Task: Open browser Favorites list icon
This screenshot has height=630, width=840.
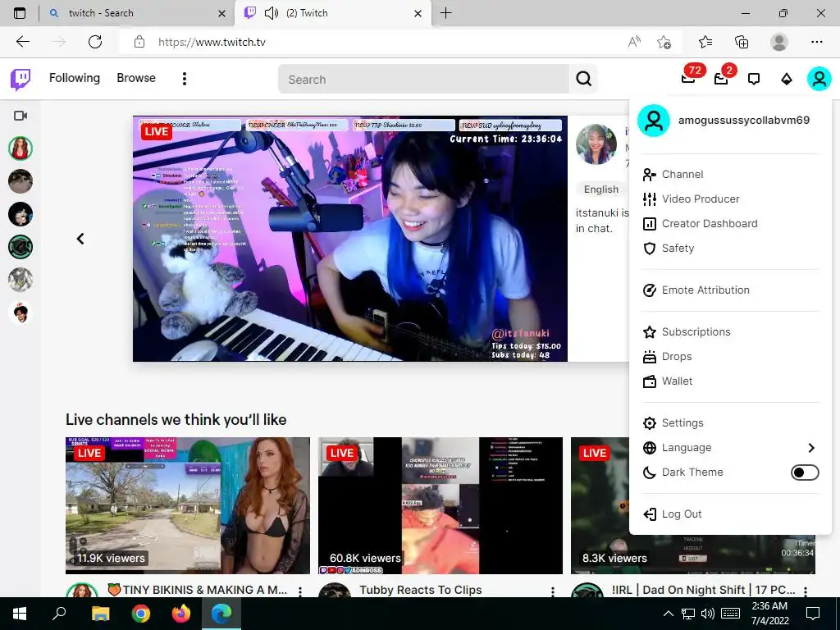Action: [705, 42]
